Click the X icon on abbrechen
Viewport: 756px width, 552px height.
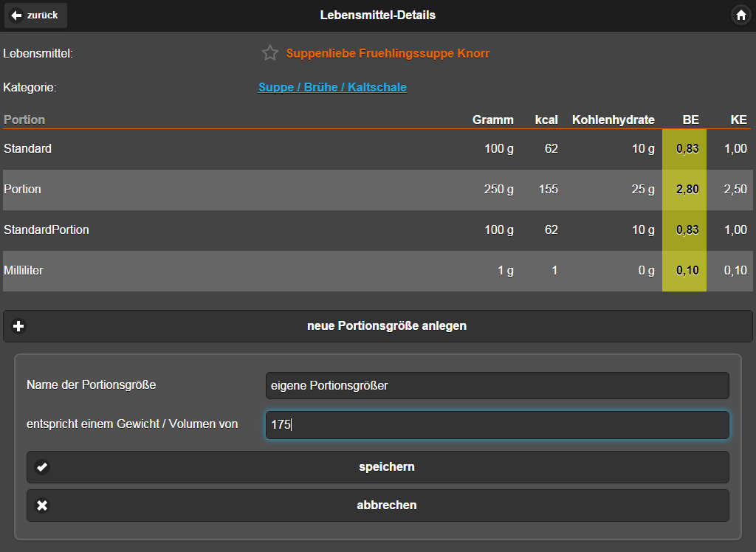pos(42,506)
